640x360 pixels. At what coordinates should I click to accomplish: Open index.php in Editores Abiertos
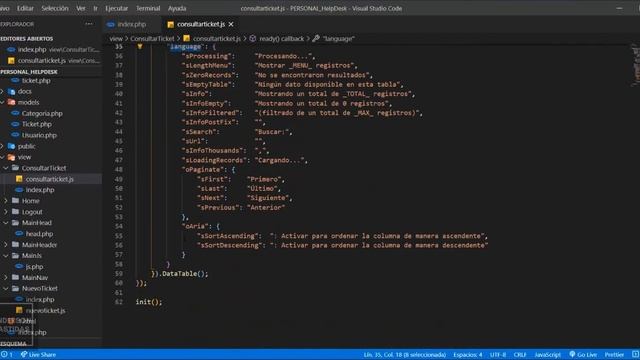[51, 49]
